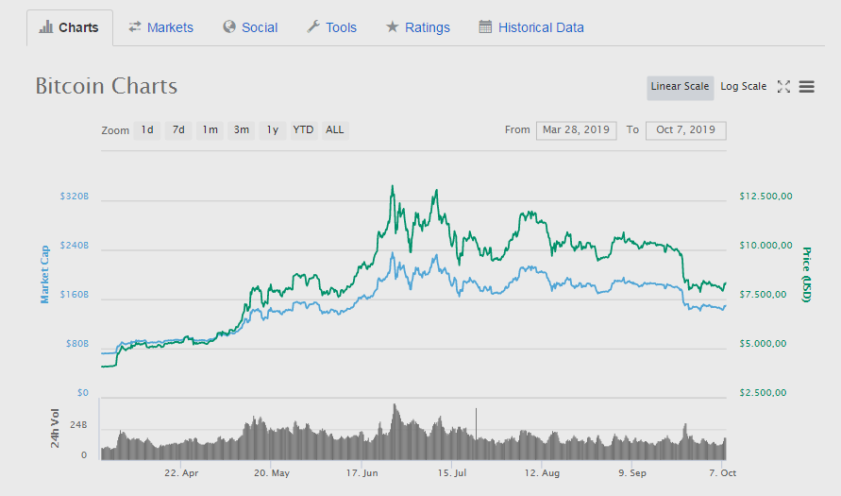
Task: Open the Charts tab
Action: point(69,27)
